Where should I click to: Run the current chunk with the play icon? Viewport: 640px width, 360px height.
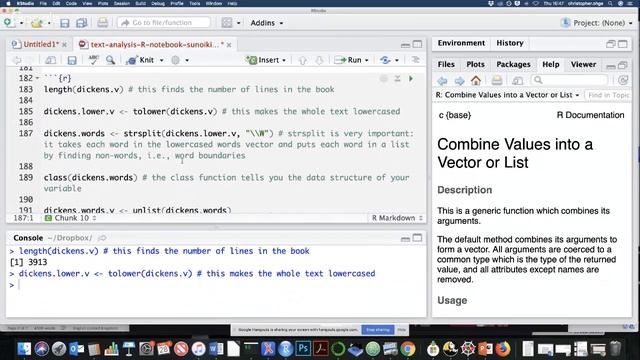tap(411, 78)
